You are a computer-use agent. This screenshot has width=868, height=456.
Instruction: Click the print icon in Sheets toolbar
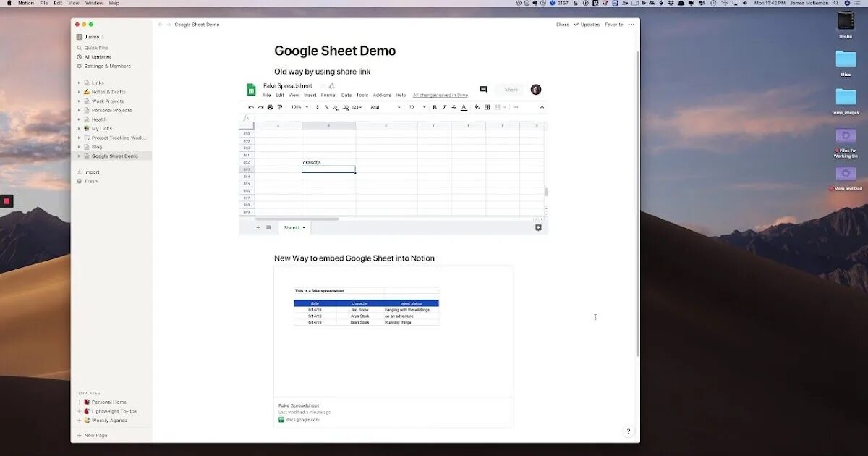(x=270, y=107)
